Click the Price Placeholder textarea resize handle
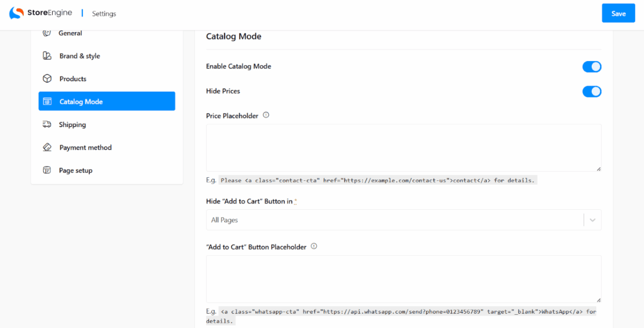 (599, 169)
